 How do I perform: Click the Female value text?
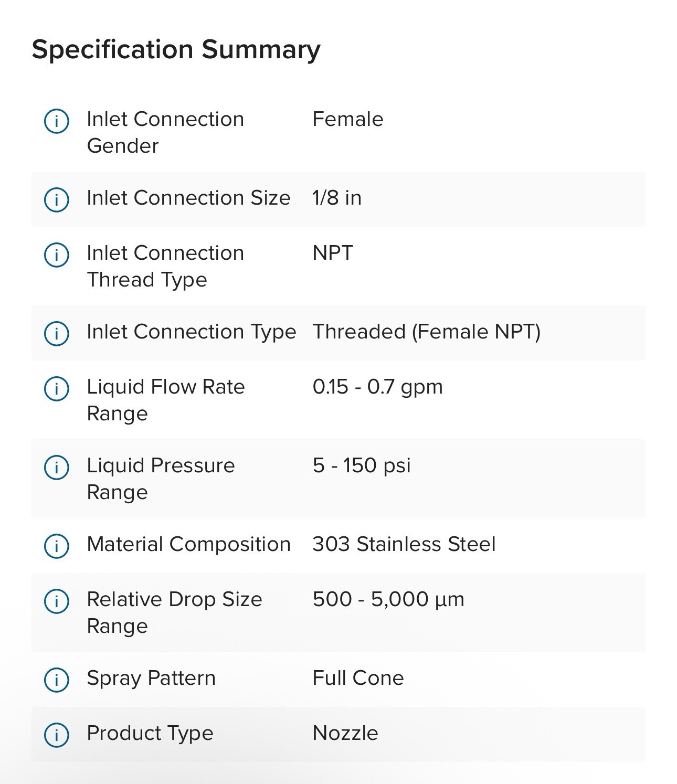348,119
